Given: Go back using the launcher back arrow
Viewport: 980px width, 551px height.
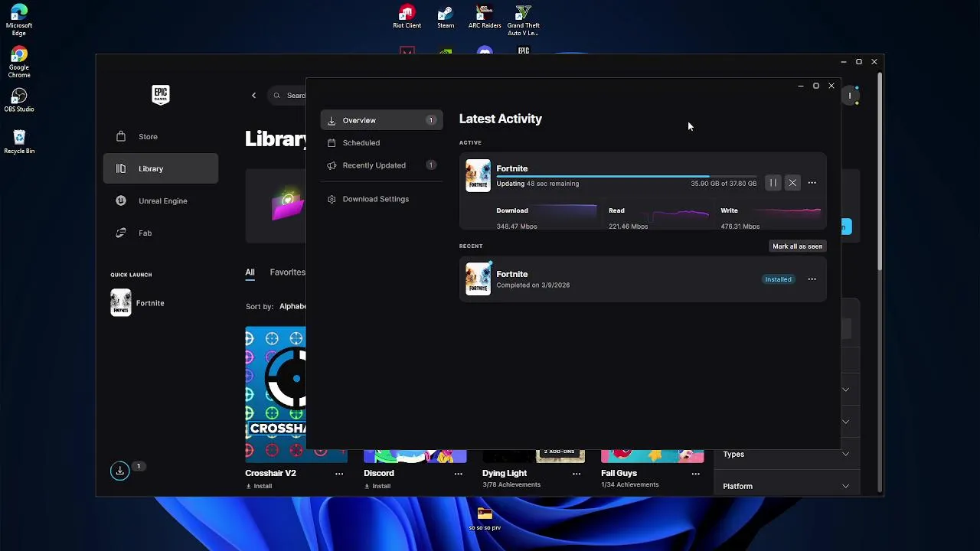Looking at the screenshot, I should (x=254, y=96).
